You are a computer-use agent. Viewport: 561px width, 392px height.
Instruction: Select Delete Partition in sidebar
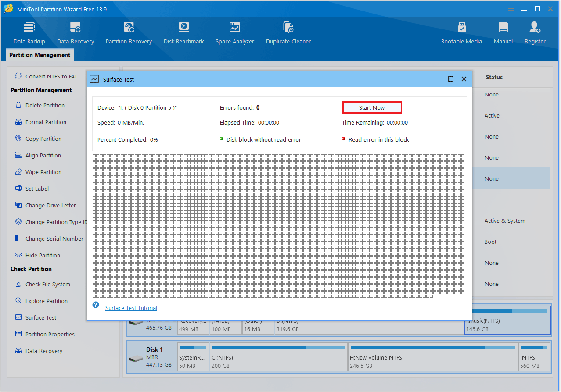click(40, 105)
